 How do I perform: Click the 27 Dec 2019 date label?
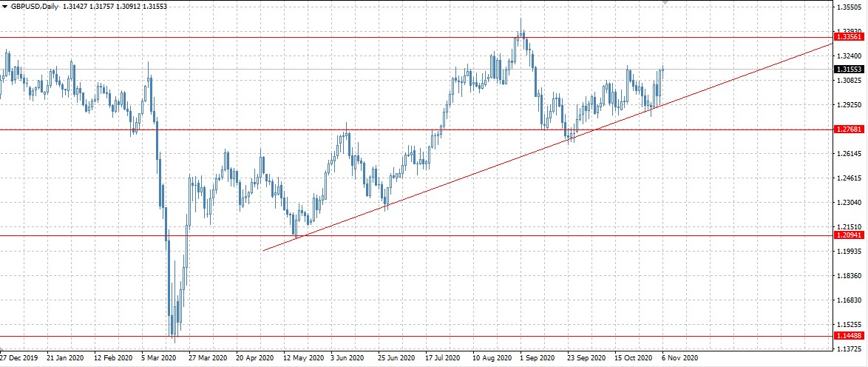pyautogui.click(x=18, y=357)
